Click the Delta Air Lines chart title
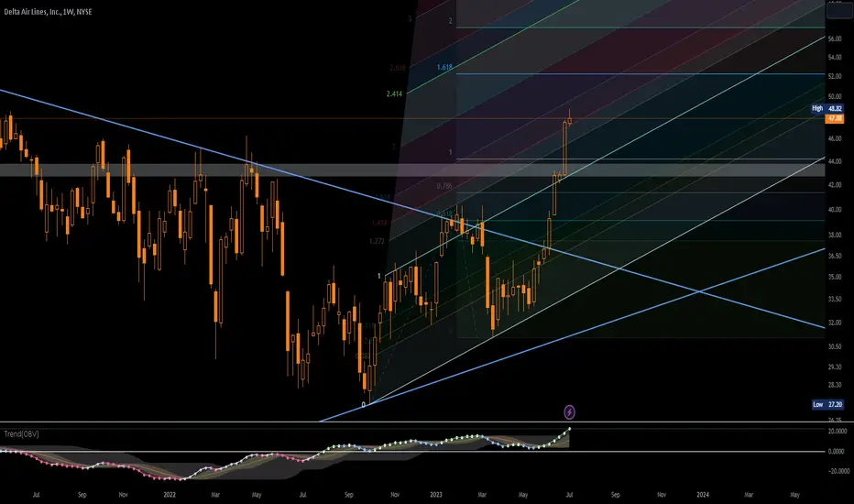Image resolution: width=854 pixels, height=504 pixels. click(48, 11)
